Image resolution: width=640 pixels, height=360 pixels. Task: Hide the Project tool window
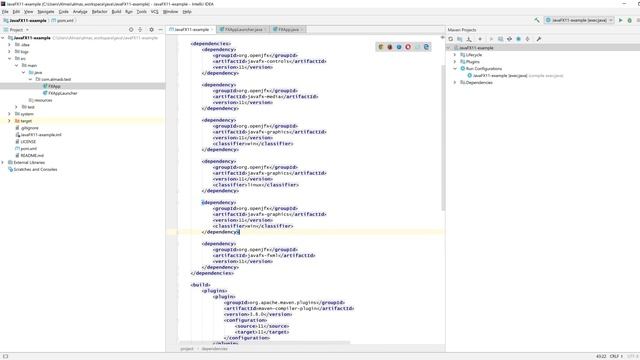tap(160, 29)
